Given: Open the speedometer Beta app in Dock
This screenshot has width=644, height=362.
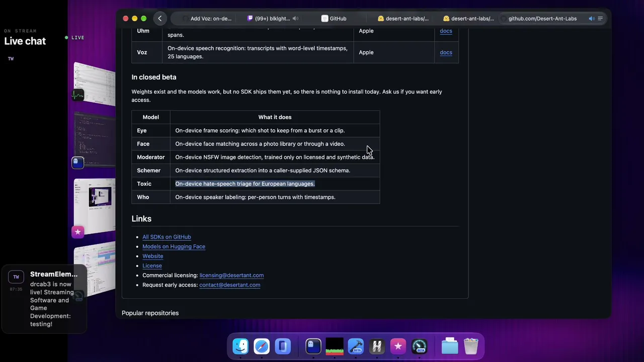Looking at the screenshot, I should point(419,346).
